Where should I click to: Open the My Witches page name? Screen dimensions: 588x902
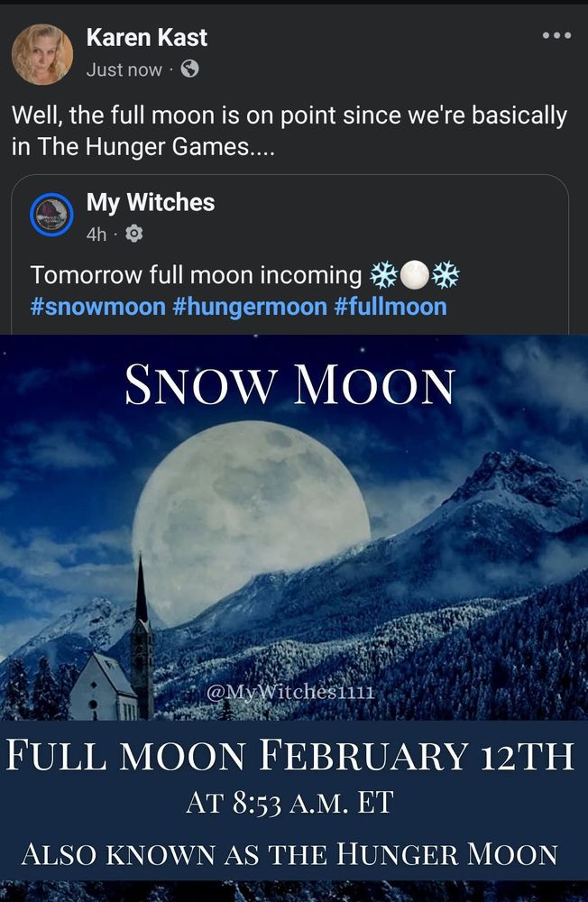(x=151, y=202)
